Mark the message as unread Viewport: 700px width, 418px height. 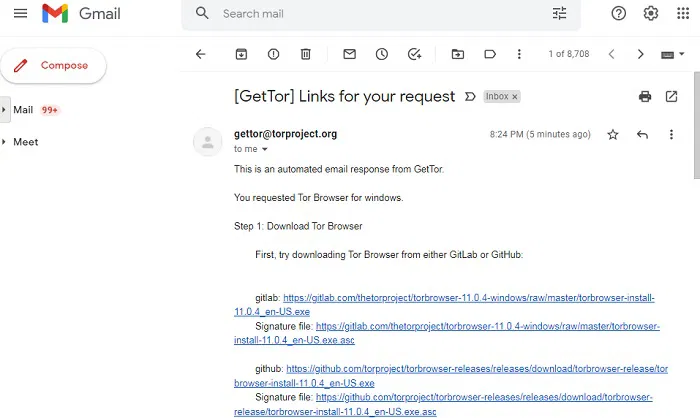(x=350, y=54)
